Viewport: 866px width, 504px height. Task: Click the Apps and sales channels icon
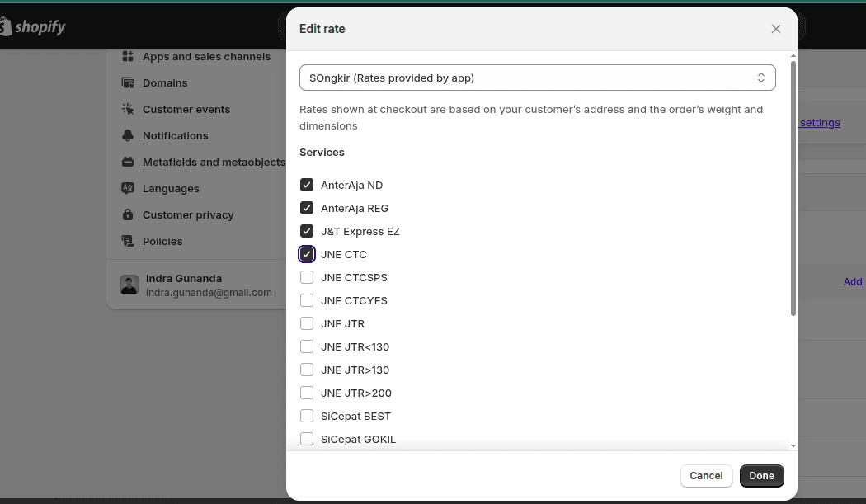tap(128, 57)
